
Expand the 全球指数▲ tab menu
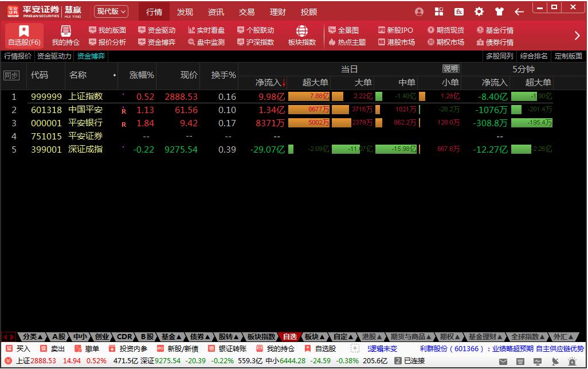[528, 337]
